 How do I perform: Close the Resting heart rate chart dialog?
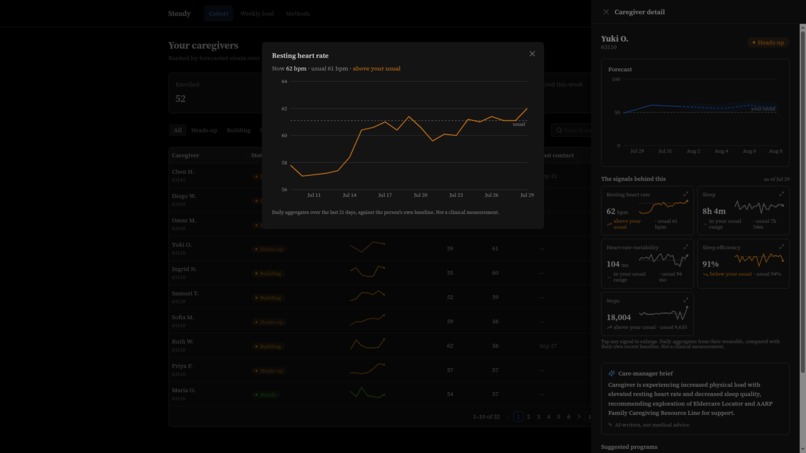tap(532, 53)
